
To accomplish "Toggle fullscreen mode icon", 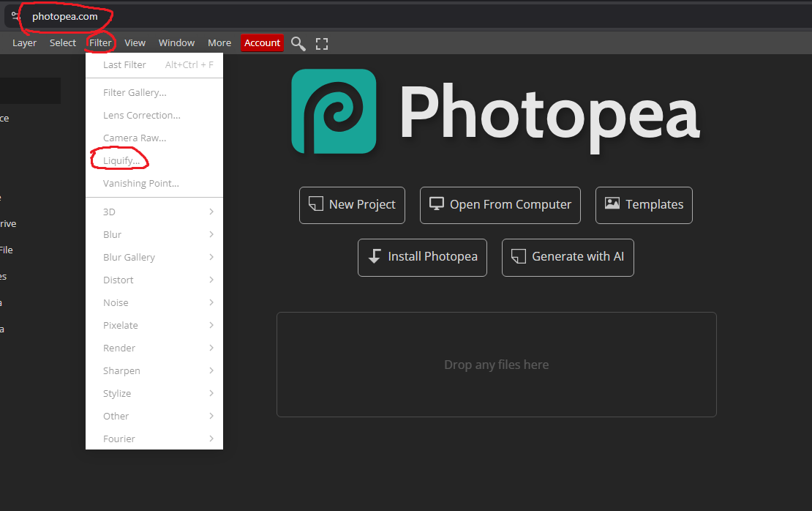I will [322, 44].
